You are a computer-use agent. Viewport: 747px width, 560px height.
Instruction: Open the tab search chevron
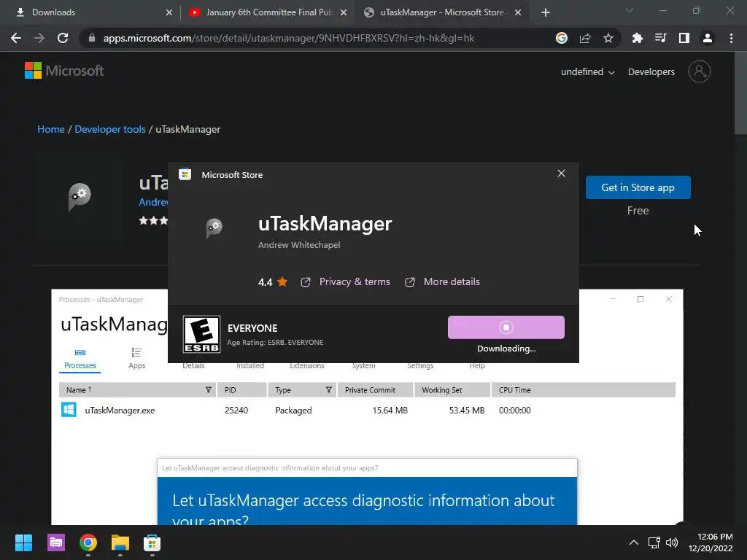(x=630, y=10)
